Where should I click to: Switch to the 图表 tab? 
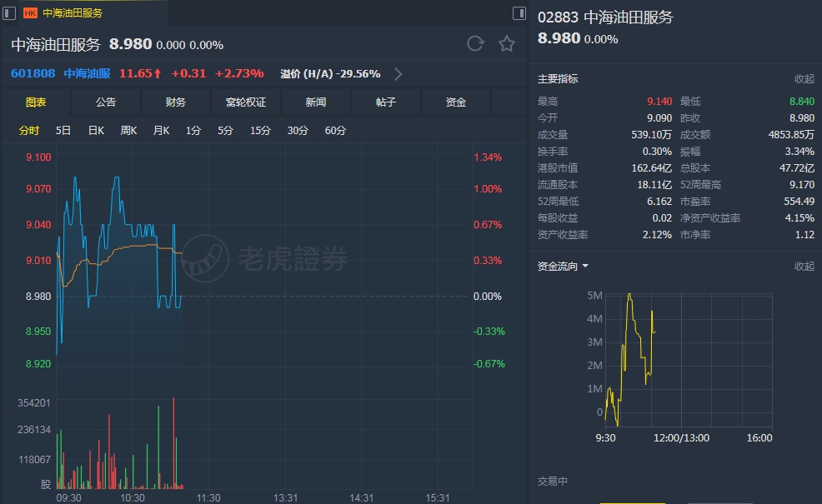click(36, 102)
